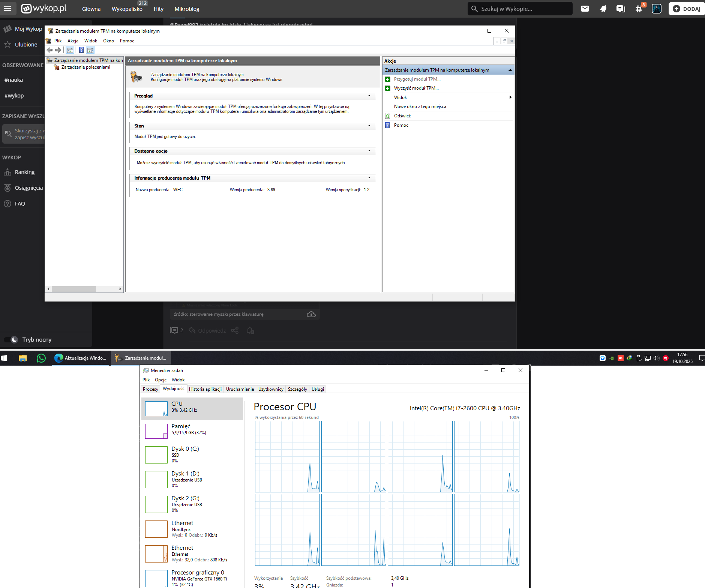Open the Akcja menu
Viewport: 705px width, 588px height.
coord(73,41)
